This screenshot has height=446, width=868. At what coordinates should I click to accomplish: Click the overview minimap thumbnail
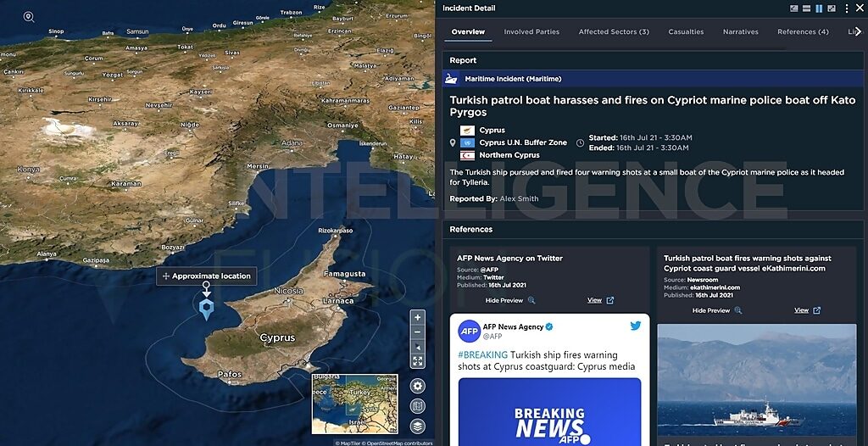[x=354, y=404]
